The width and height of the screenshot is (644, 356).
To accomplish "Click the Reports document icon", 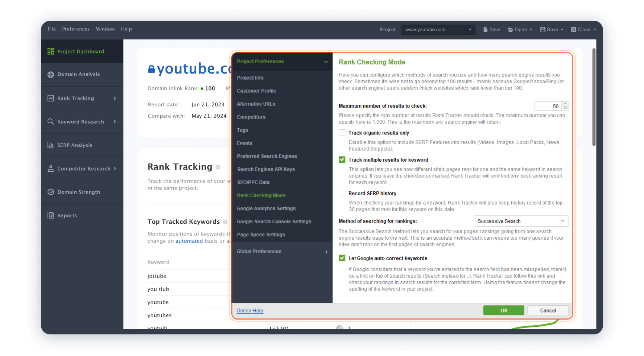I will (x=51, y=215).
